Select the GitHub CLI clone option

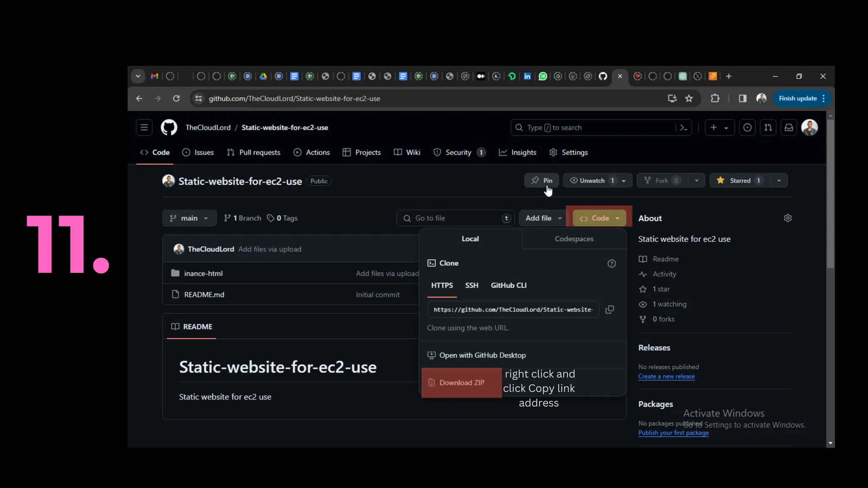point(509,286)
